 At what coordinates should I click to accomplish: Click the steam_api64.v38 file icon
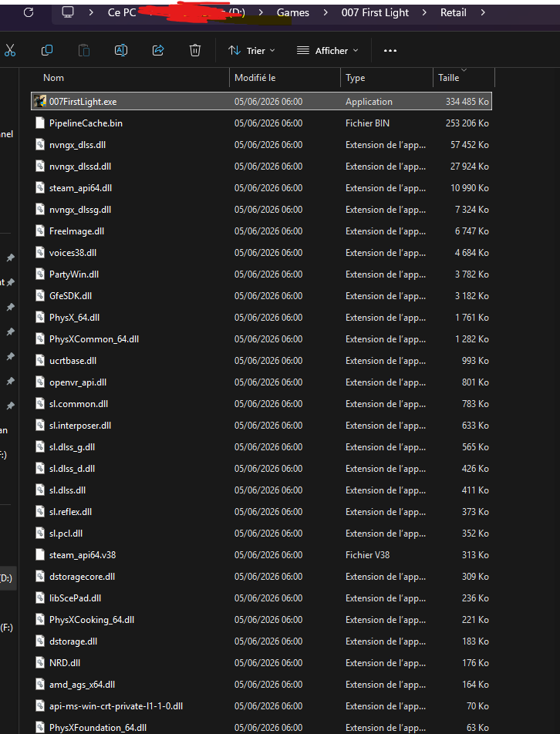click(40, 554)
